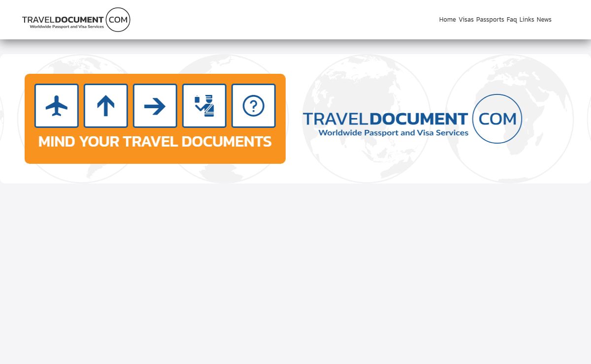The height and width of the screenshot is (364, 591).
Task: Click the question mark help tile
Action: pos(254,106)
